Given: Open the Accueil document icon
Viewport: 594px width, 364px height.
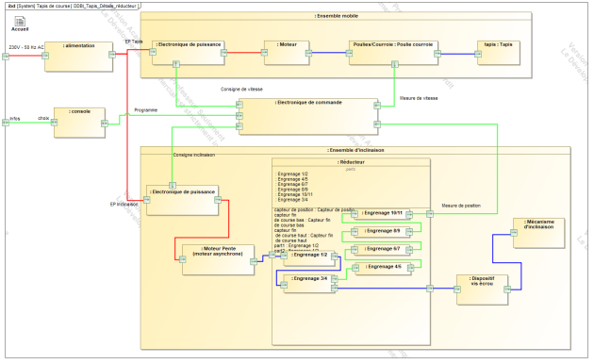Looking at the screenshot, I should (20, 22).
